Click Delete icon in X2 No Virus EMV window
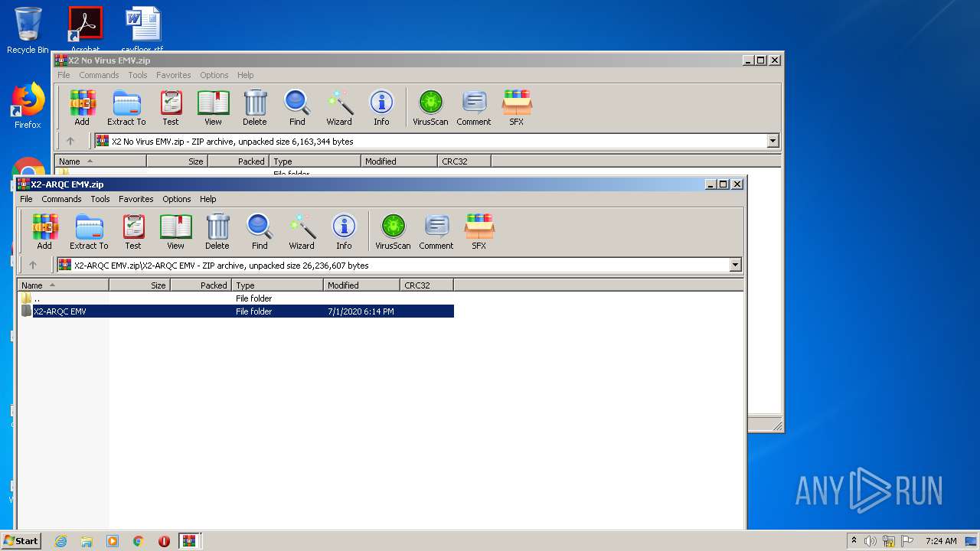This screenshot has height=551, width=980. coord(255,108)
